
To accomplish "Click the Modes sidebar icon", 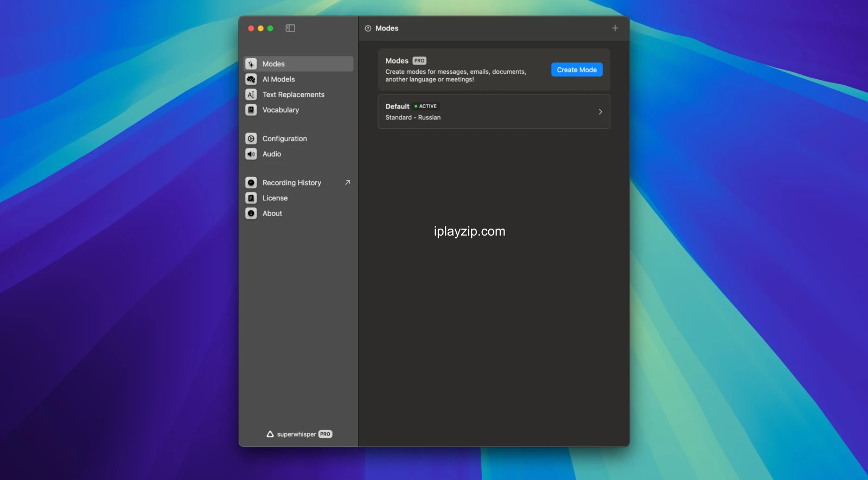I will 251,64.
